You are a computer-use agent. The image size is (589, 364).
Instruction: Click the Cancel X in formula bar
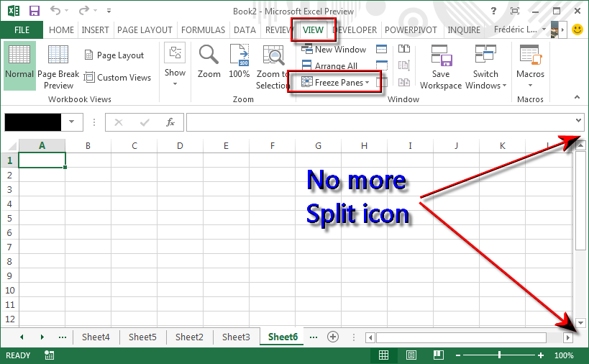click(x=119, y=122)
